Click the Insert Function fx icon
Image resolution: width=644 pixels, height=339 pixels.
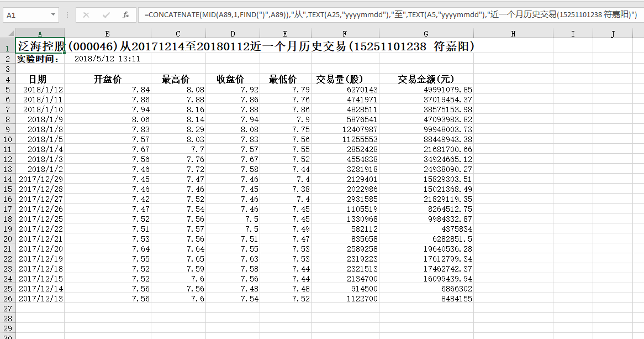click(x=125, y=15)
